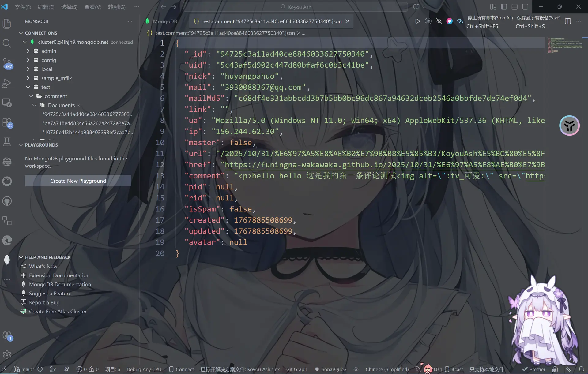Open the 查看(V) menu
Screen dimensions: 588x374
click(x=93, y=7)
